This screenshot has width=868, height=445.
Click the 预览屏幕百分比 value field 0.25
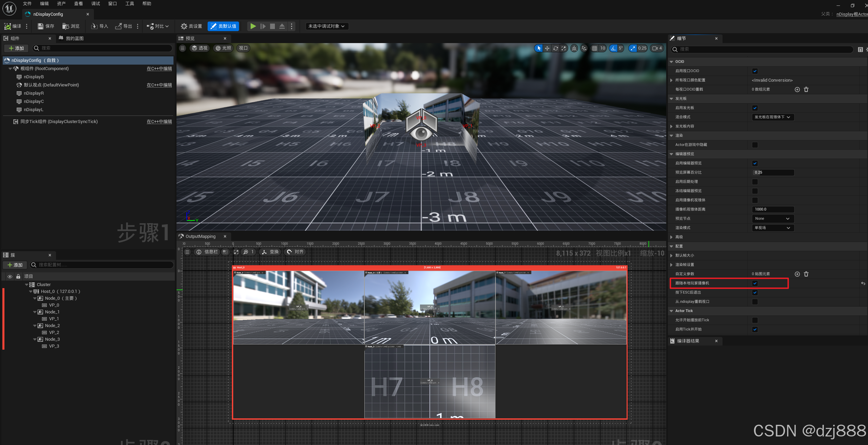click(x=772, y=173)
